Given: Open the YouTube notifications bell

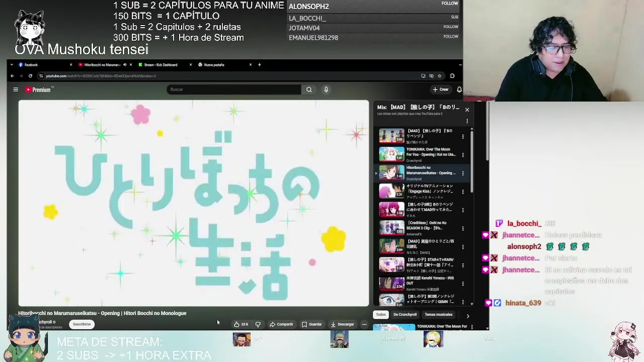Looking at the screenshot, I should coord(459,89).
